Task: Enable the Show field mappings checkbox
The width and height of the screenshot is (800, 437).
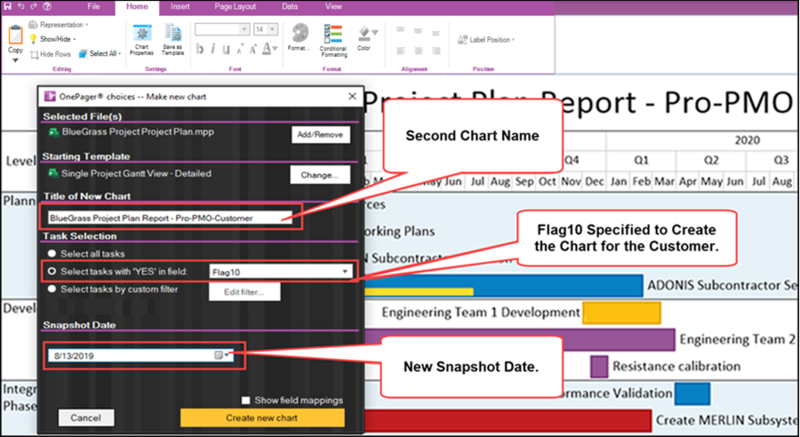Action: 246,400
